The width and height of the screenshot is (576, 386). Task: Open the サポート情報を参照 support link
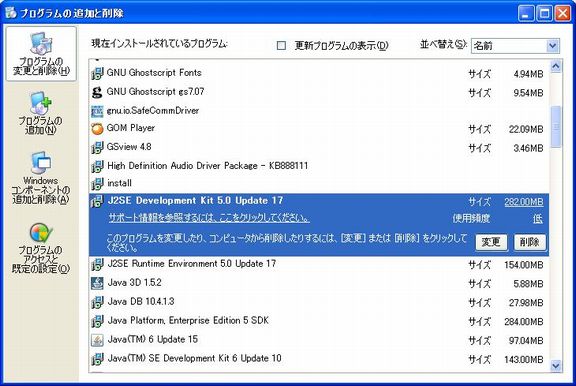[x=209, y=218]
